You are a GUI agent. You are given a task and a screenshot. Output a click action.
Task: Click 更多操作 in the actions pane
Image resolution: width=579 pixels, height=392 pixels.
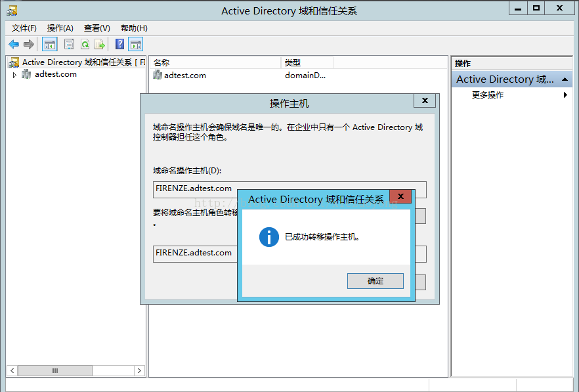click(x=487, y=95)
